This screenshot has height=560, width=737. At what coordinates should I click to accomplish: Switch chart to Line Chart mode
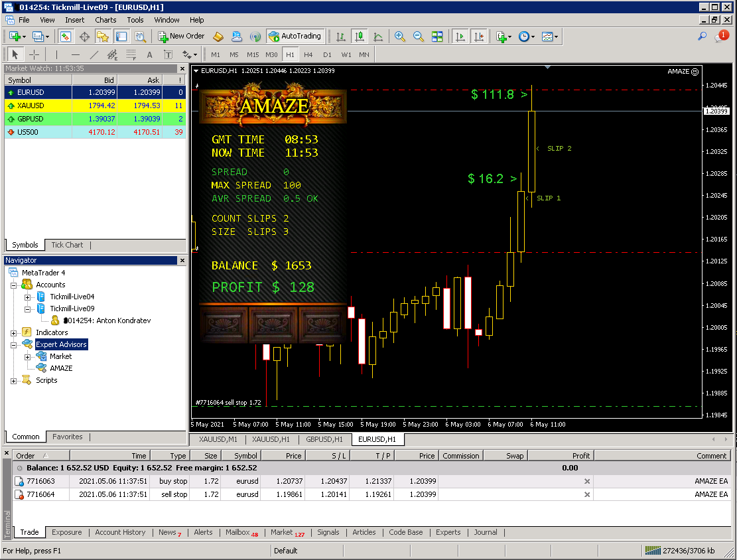coord(378,36)
